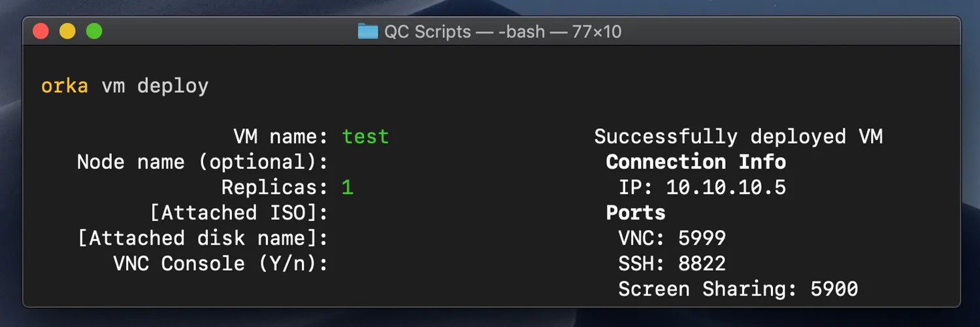Click the Successfully deployed VM message
The height and width of the screenshot is (327, 980).
[738, 137]
